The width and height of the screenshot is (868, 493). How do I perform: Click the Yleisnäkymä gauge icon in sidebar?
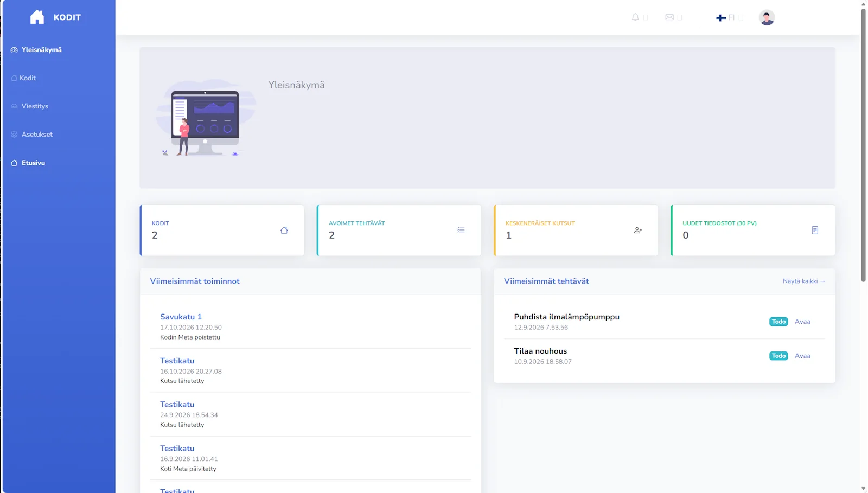click(x=14, y=50)
